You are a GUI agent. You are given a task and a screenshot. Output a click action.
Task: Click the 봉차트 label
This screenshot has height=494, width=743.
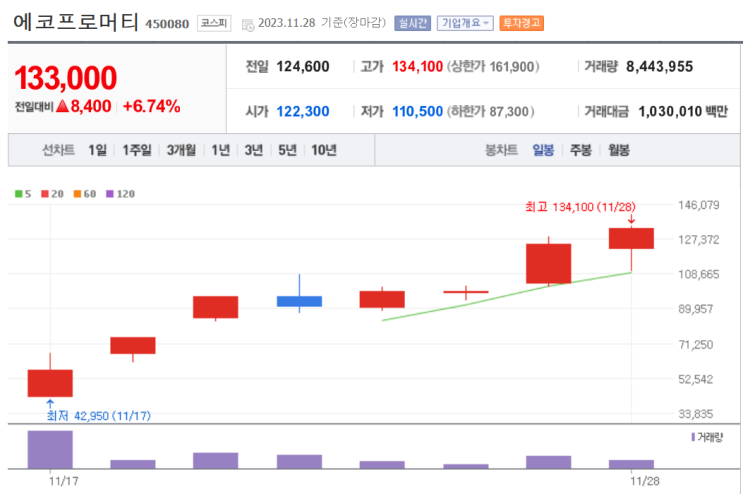click(x=501, y=150)
